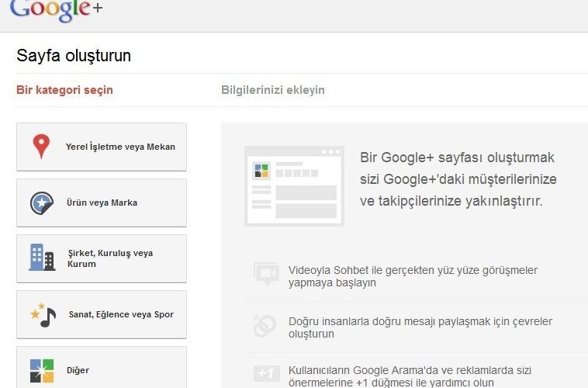The image size is (588, 388).
Task: Click the Videoyla Sohbet description text
Action: coord(413,276)
